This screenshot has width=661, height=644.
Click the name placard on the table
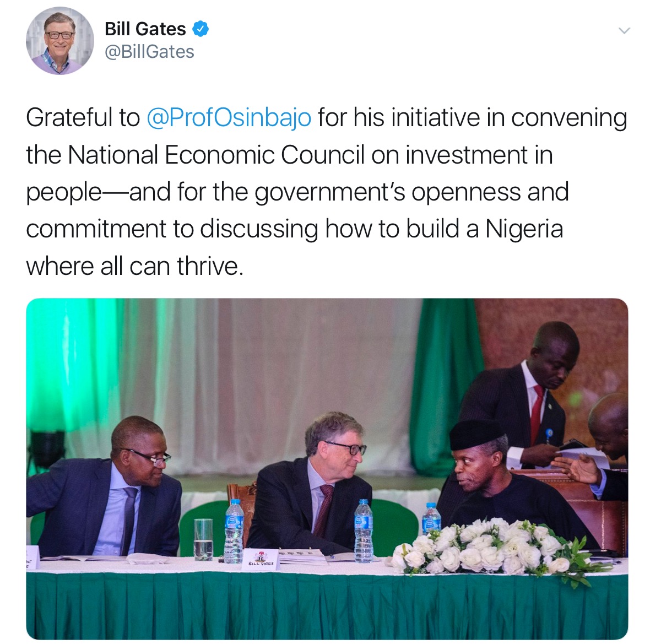point(261,556)
